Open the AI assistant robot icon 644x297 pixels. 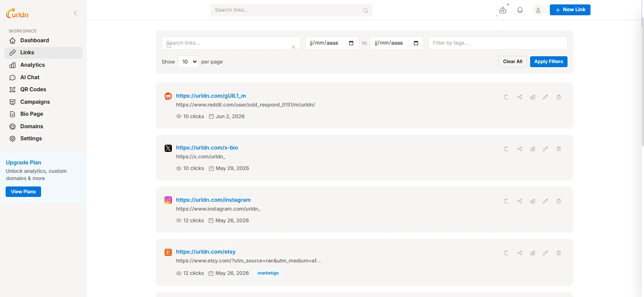tap(503, 10)
